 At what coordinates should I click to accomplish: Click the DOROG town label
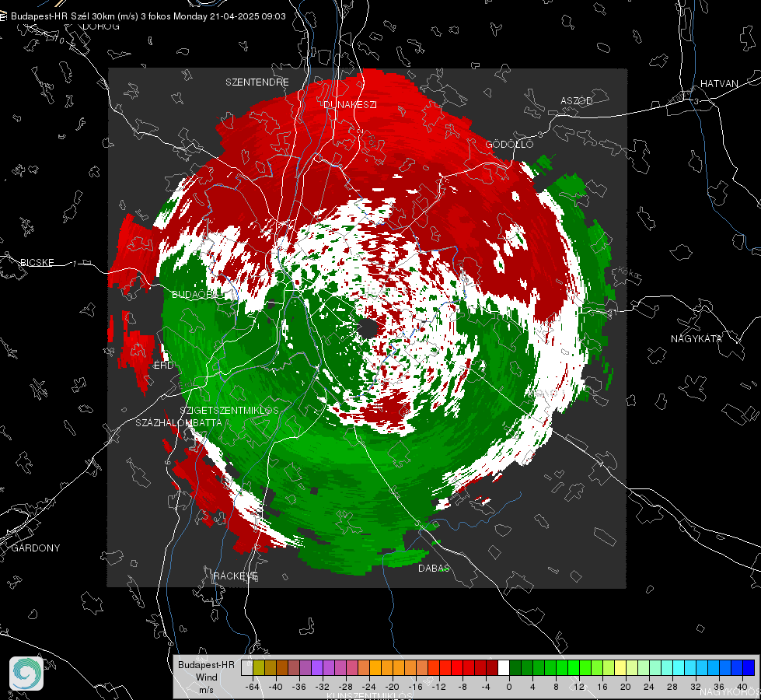coord(101,26)
